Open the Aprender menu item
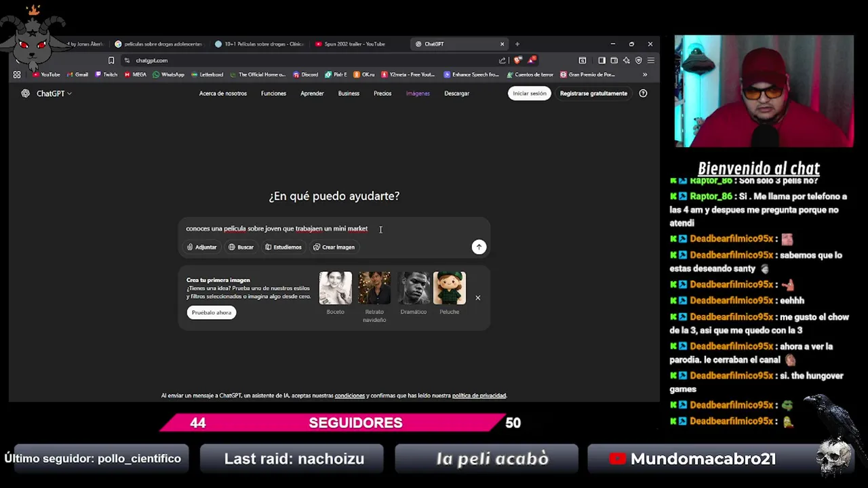868x488 pixels. point(312,94)
